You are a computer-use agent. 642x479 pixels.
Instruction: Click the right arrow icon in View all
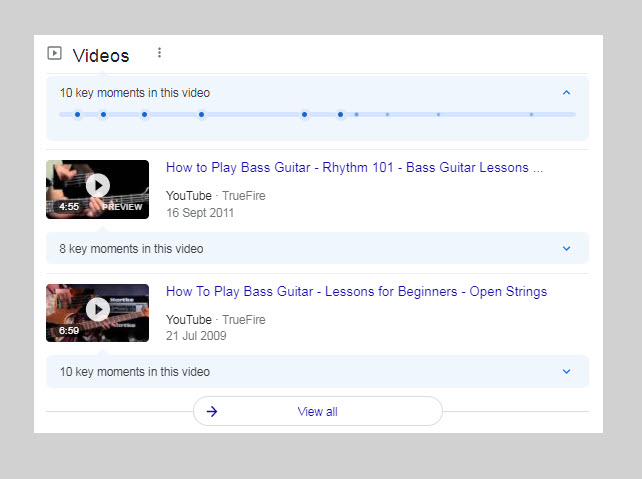pyautogui.click(x=212, y=411)
